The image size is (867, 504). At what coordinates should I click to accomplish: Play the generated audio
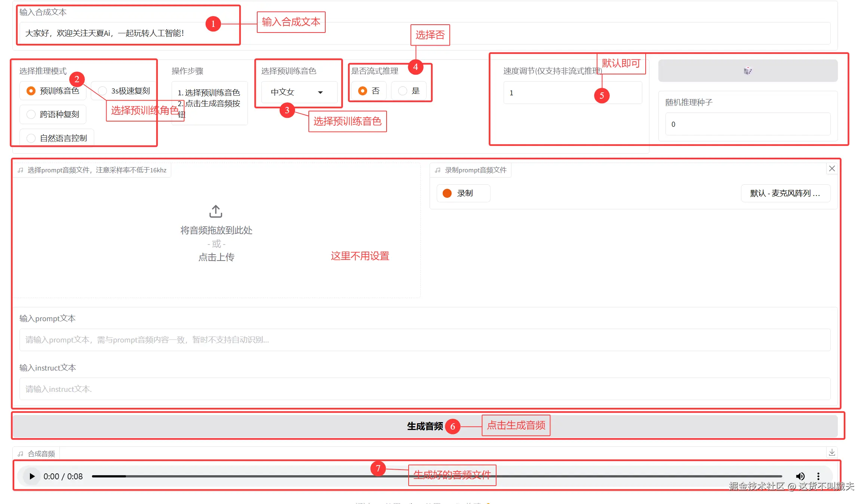coord(32,476)
